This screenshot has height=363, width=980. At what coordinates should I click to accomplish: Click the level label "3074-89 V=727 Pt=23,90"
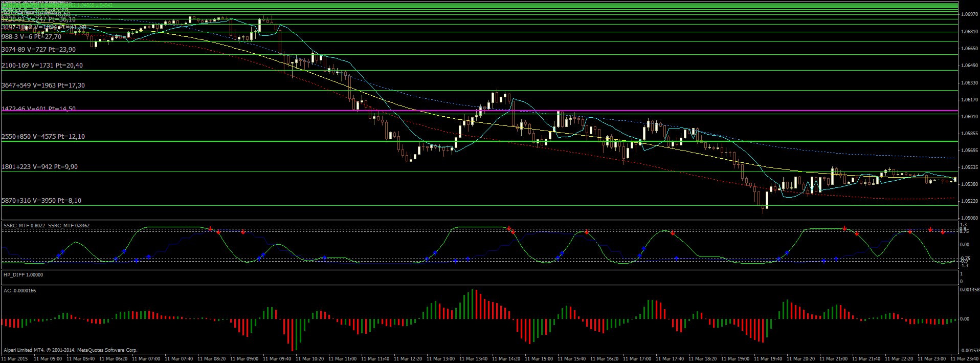click(39, 50)
